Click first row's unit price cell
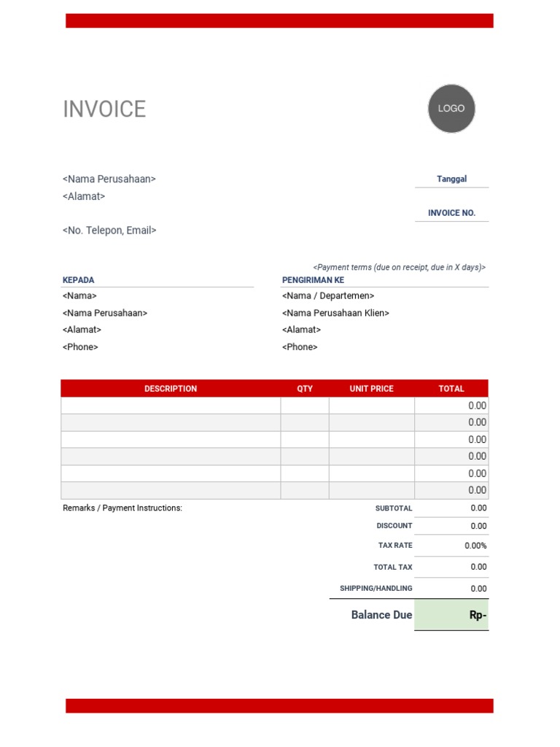 [371, 406]
